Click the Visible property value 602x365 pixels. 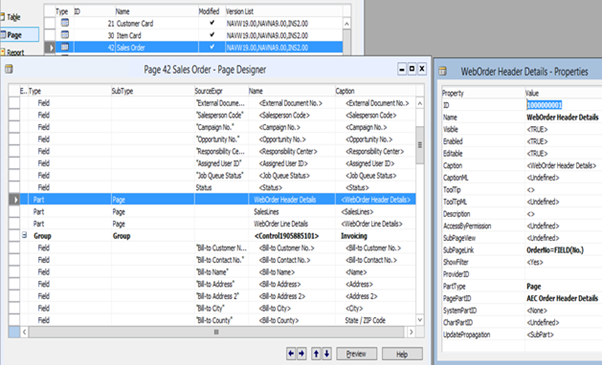click(x=537, y=129)
